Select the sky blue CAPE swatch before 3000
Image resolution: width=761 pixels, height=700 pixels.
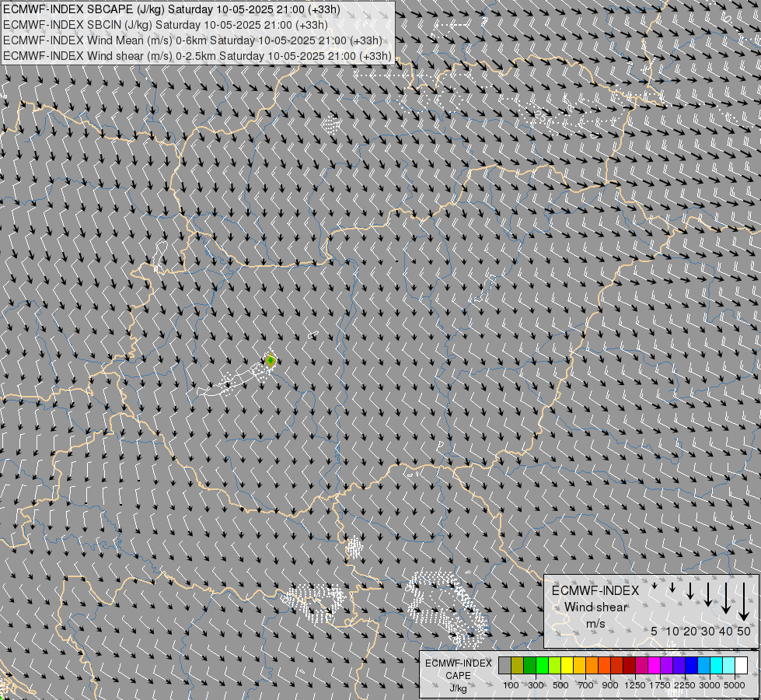(x=703, y=665)
